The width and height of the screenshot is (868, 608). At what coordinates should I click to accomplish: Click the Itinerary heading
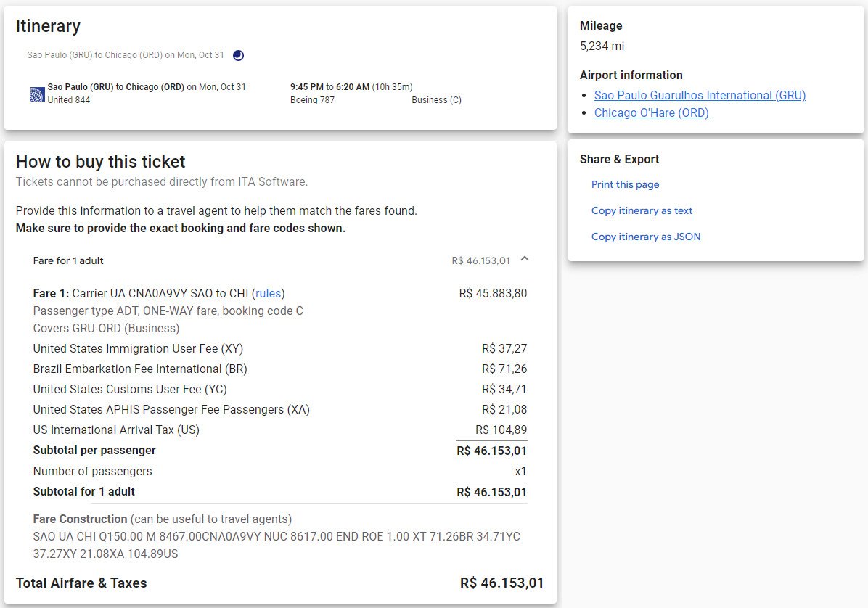click(48, 26)
